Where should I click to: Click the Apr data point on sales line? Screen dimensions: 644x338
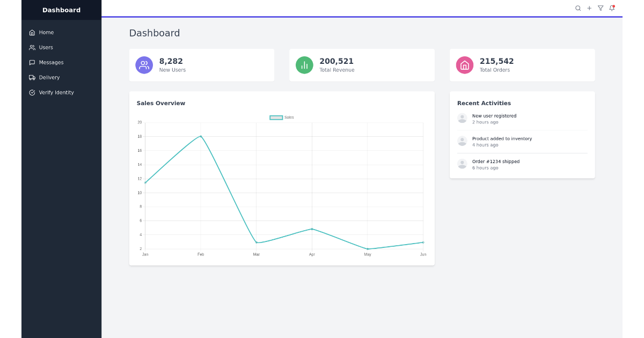(312, 229)
